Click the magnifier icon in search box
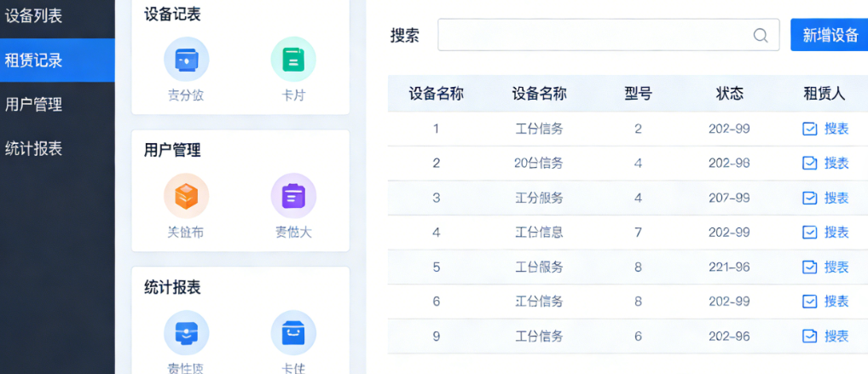Screen dimensions: 868x374 pos(761,36)
